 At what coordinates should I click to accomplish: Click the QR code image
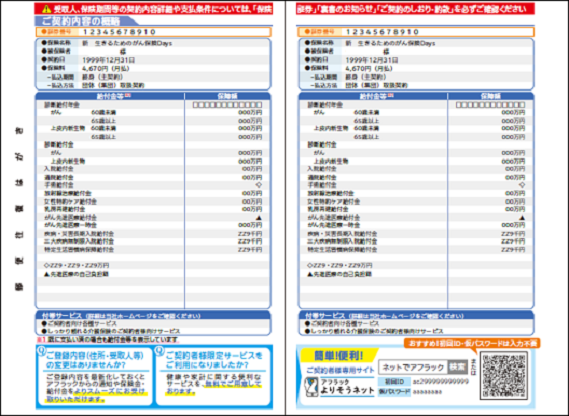click(504, 375)
